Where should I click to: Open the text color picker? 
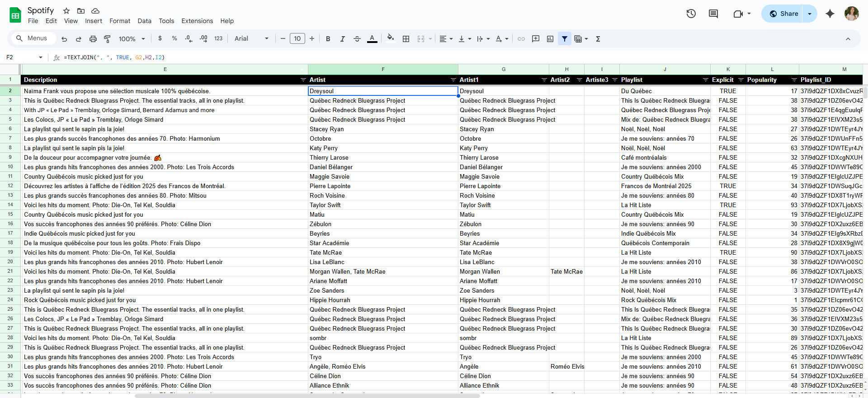[x=372, y=39]
